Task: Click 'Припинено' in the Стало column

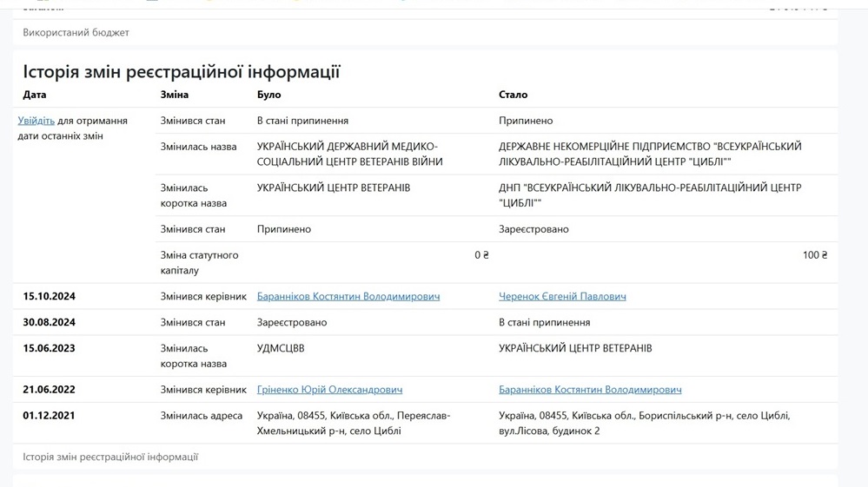Action: 526,121
